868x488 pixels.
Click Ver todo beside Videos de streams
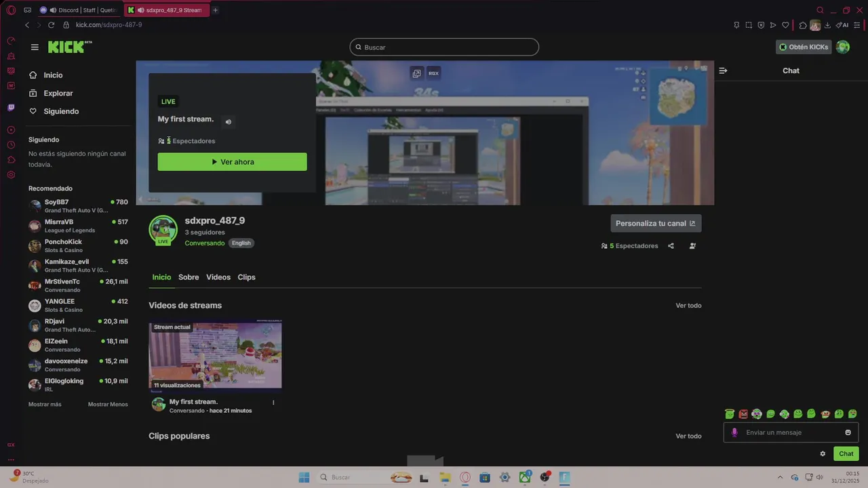(x=688, y=306)
